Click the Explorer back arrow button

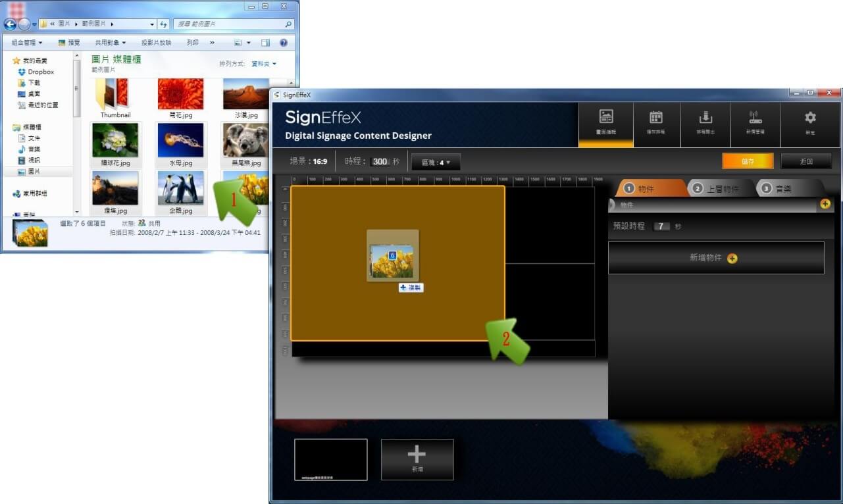tap(10, 24)
